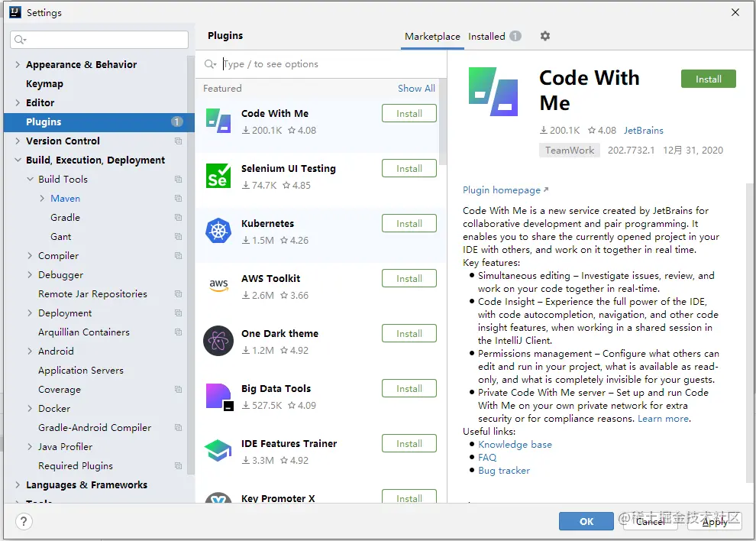The height and width of the screenshot is (541, 756).
Task: Click the project-level icon next to Build Tools
Action: coord(179,179)
